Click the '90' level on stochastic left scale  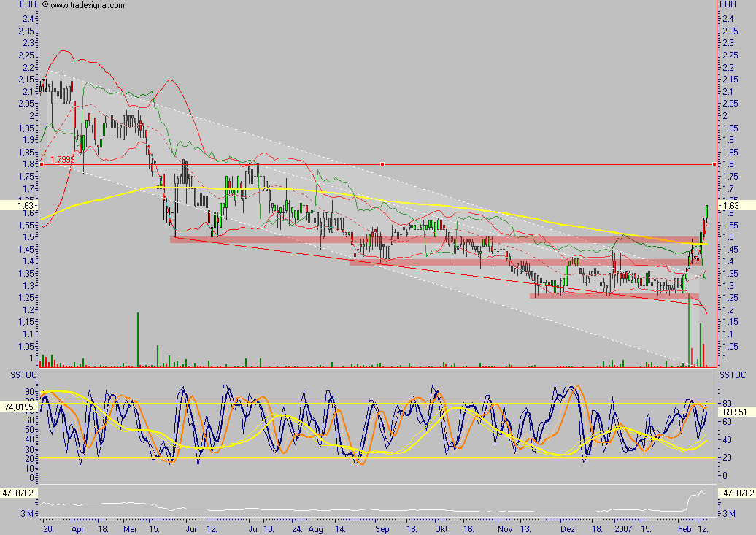point(29,392)
